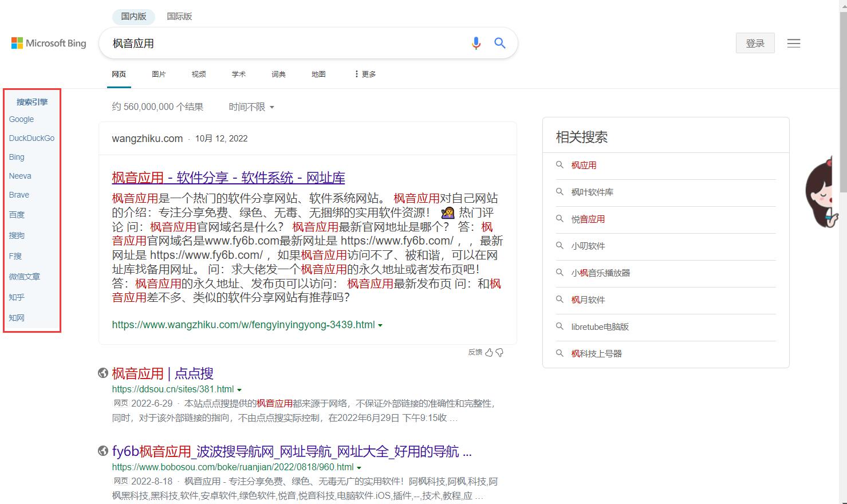Click related search 小枫音乐播放器
This screenshot has height=504, width=847.
(x=601, y=273)
